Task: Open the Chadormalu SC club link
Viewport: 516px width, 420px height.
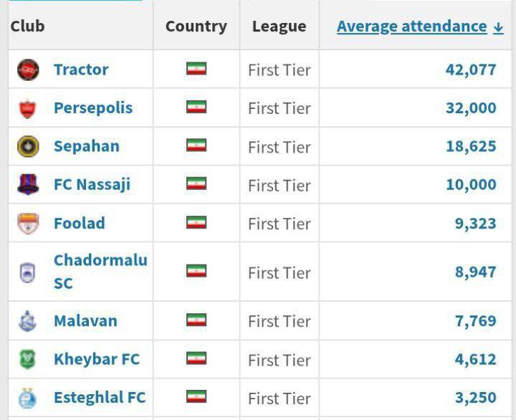Action: click(x=100, y=272)
